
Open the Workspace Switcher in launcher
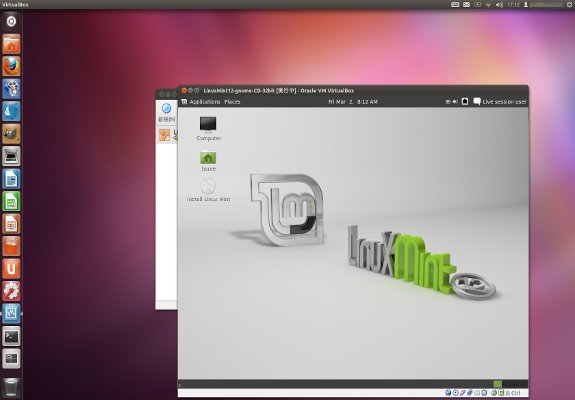11,359
